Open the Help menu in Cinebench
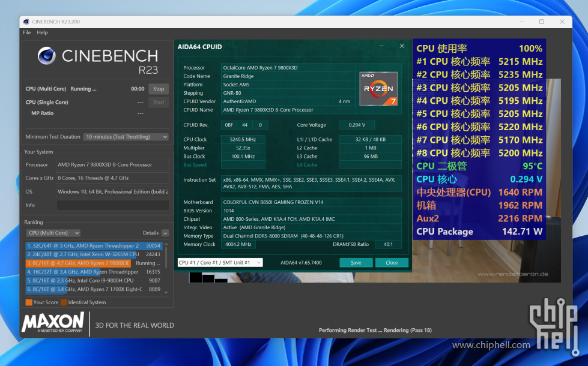This screenshot has height=366, width=588. click(x=42, y=32)
